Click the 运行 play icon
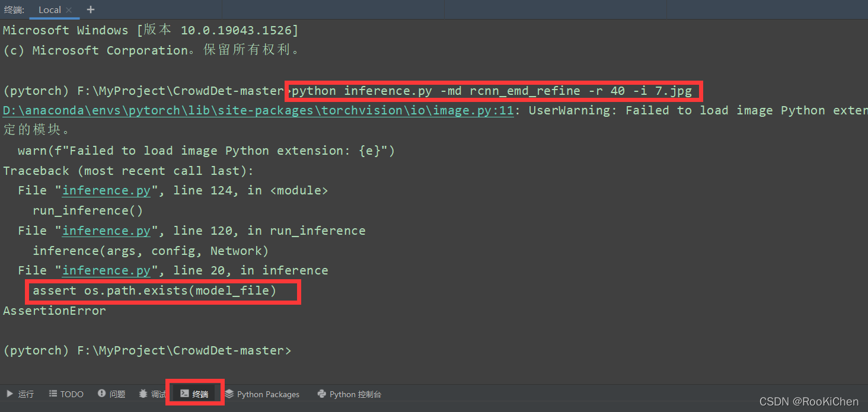The height and width of the screenshot is (412, 868). (x=9, y=394)
